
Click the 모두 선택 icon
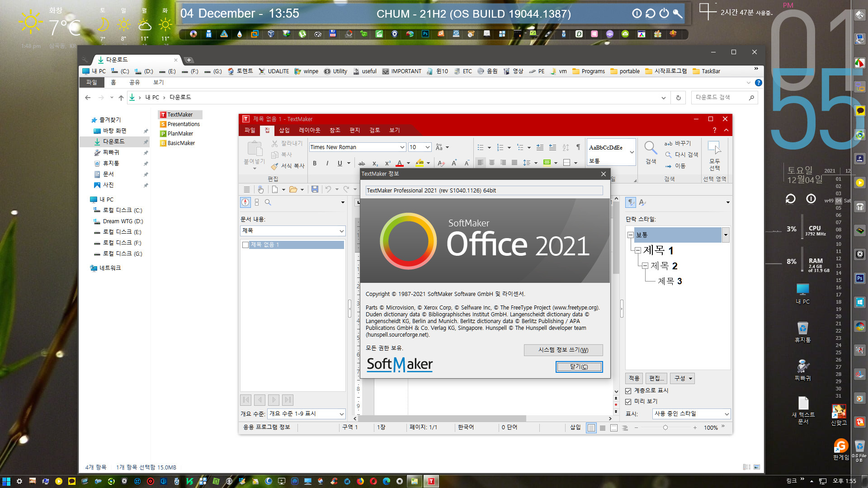click(714, 147)
